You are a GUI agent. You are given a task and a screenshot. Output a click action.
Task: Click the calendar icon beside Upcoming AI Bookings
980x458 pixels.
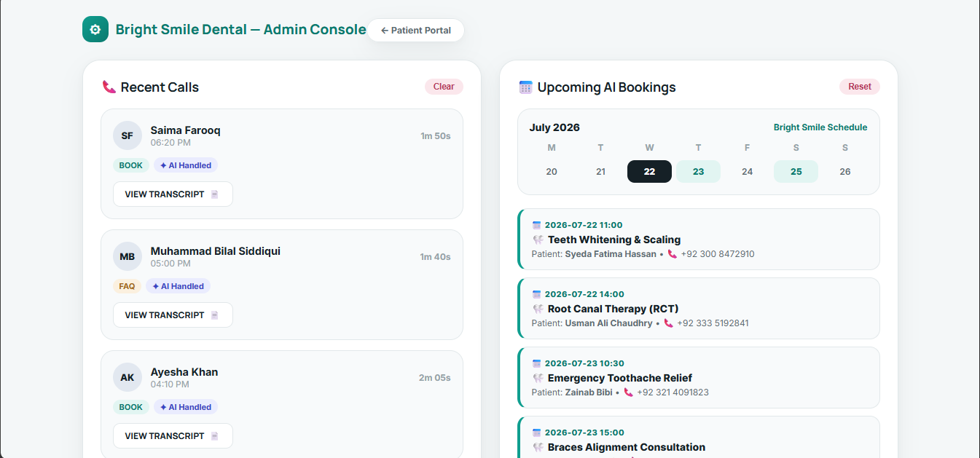[526, 87]
